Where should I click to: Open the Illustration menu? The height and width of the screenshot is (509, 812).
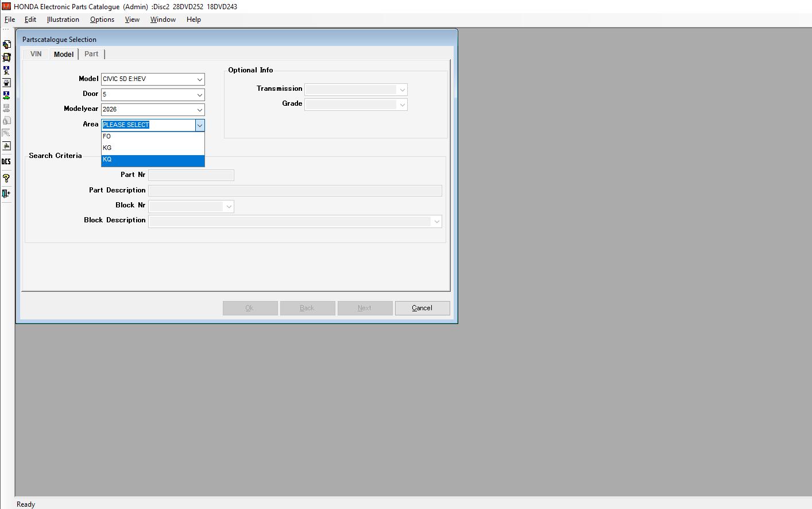coord(63,20)
